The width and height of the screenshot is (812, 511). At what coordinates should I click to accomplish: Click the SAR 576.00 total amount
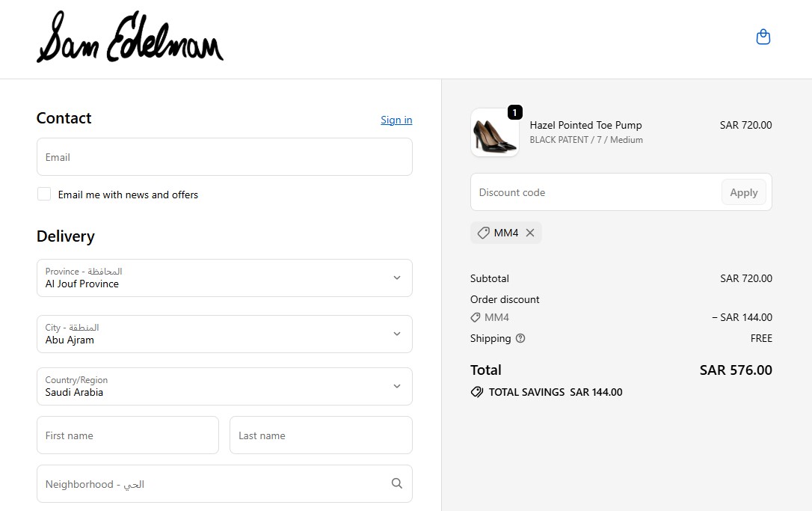[x=735, y=370]
